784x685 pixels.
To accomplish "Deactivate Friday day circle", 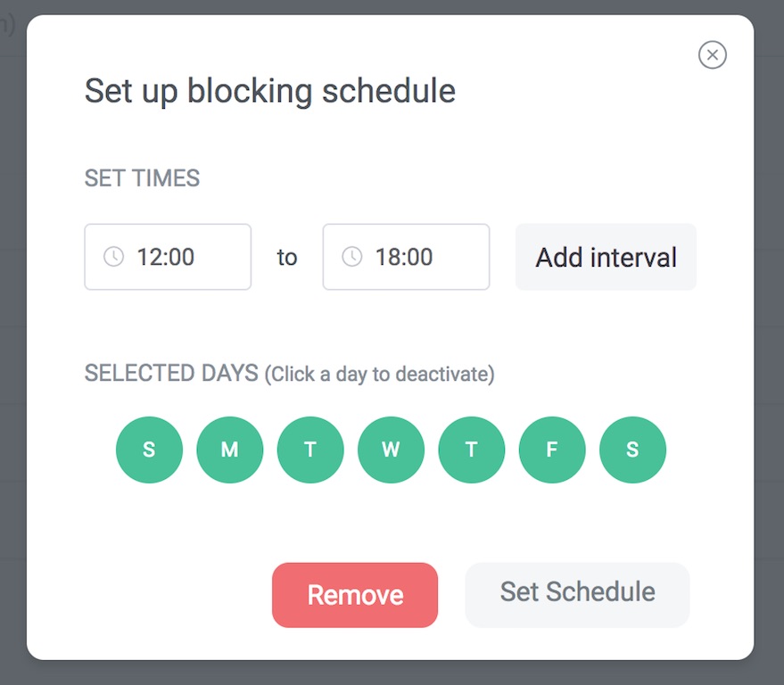I will [552, 450].
